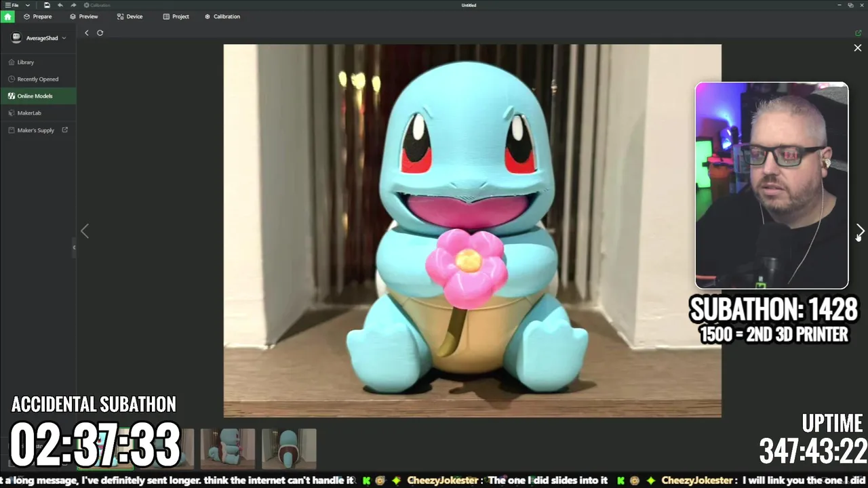The height and width of the screenshot is (488, 868).
Task: Open the Device tab
Action: click(130, 16)
